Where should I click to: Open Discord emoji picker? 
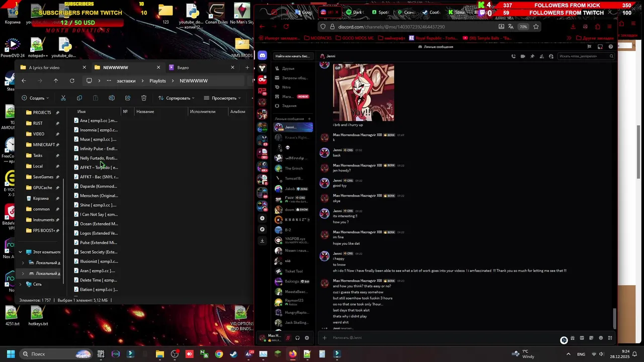601,338
